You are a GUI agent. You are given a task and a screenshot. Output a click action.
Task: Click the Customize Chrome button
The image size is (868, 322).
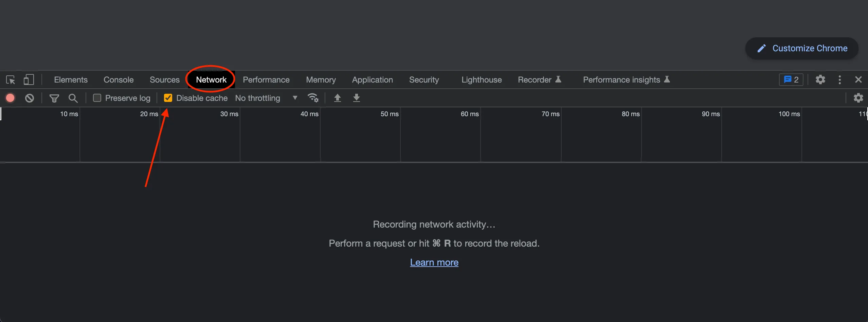[x=801, y=48]
